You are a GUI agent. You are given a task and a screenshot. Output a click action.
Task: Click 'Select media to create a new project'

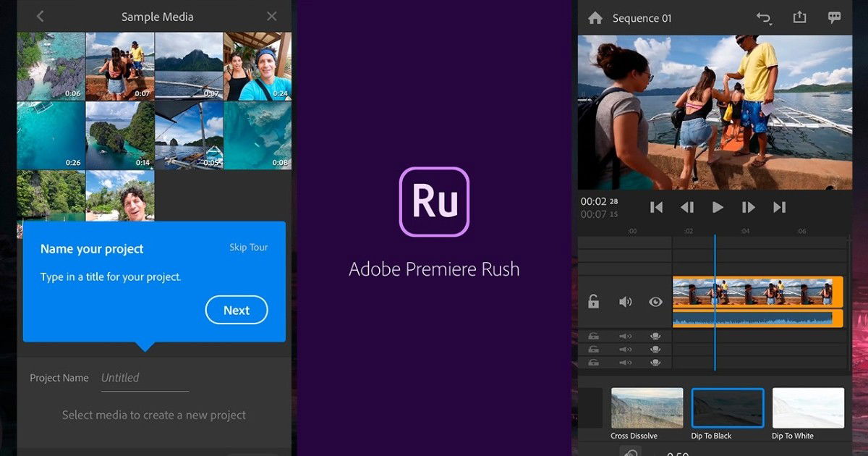154,415
